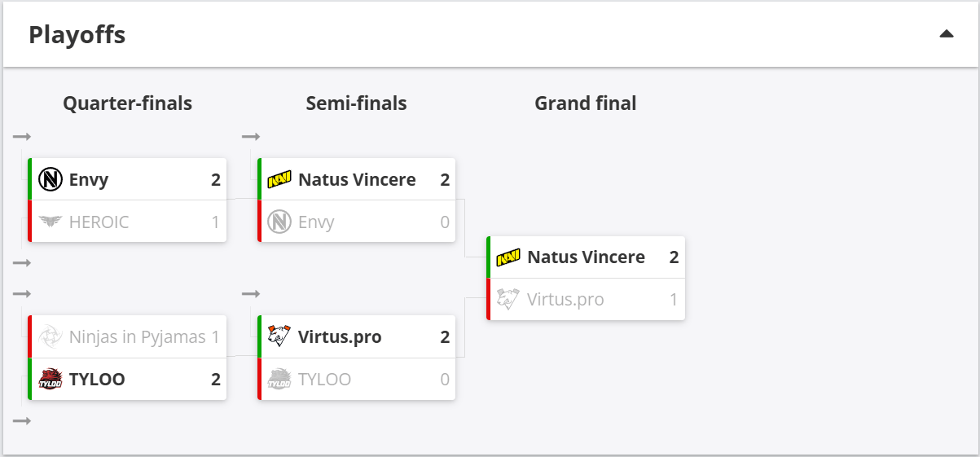Select Virtus.pro name in semi-finals
The image size is (980, 457).
pyautogui.click(x=340, y=337)
